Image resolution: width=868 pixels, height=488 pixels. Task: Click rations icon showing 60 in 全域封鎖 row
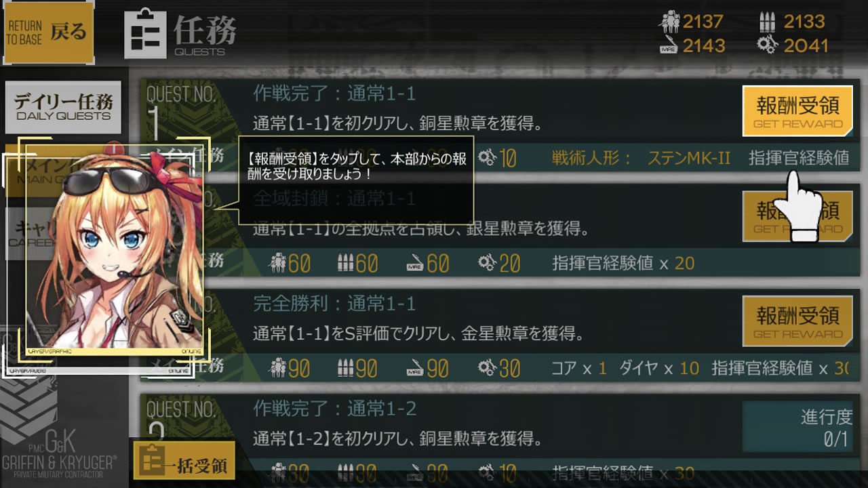(x=416, y=264)
